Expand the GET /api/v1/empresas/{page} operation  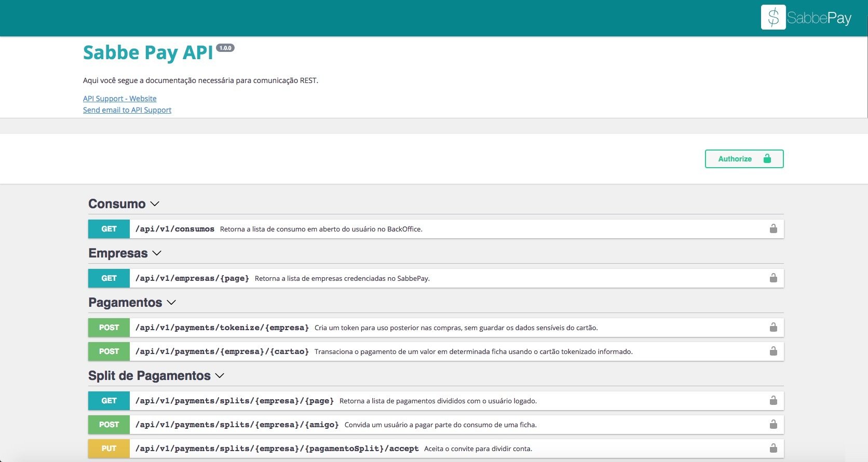436,278
